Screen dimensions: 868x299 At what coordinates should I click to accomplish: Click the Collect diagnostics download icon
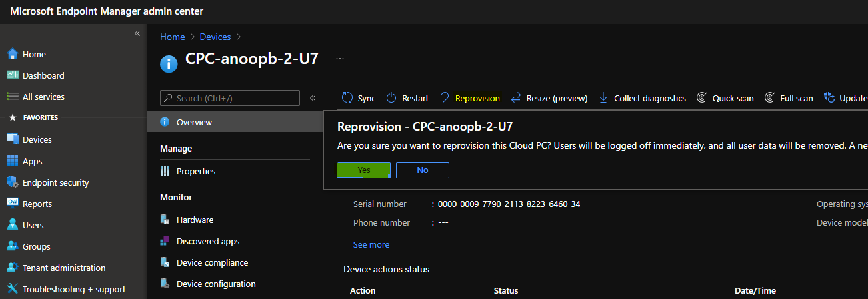click(603, 98)
